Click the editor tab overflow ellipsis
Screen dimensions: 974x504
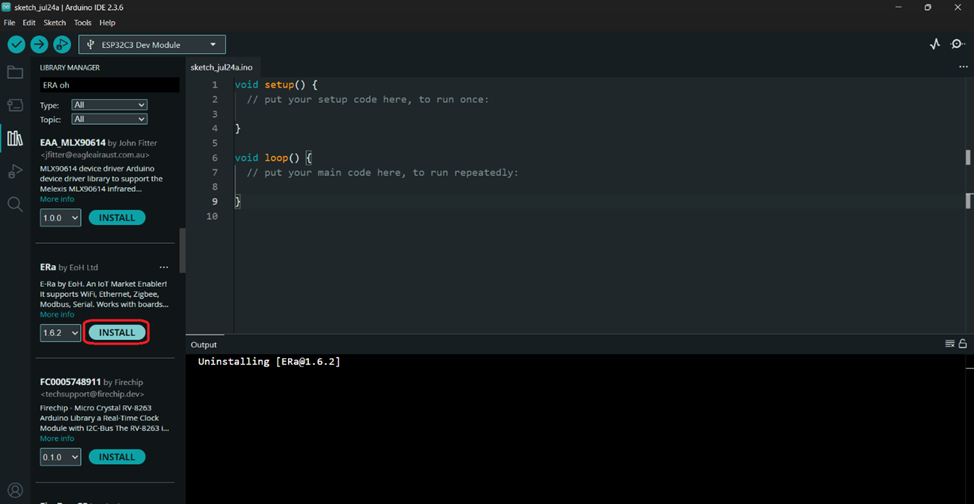[963, 66]
